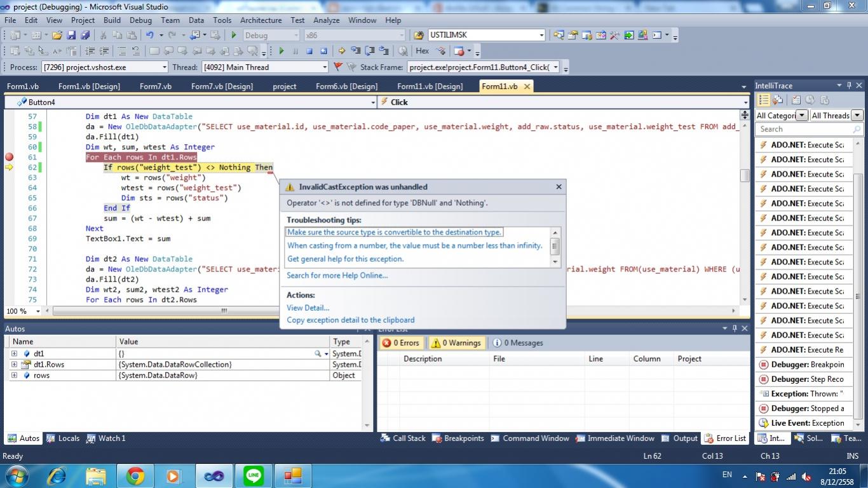Restart debugging icon
Viewport: 868px width, 488px height.
pos(323,51)
